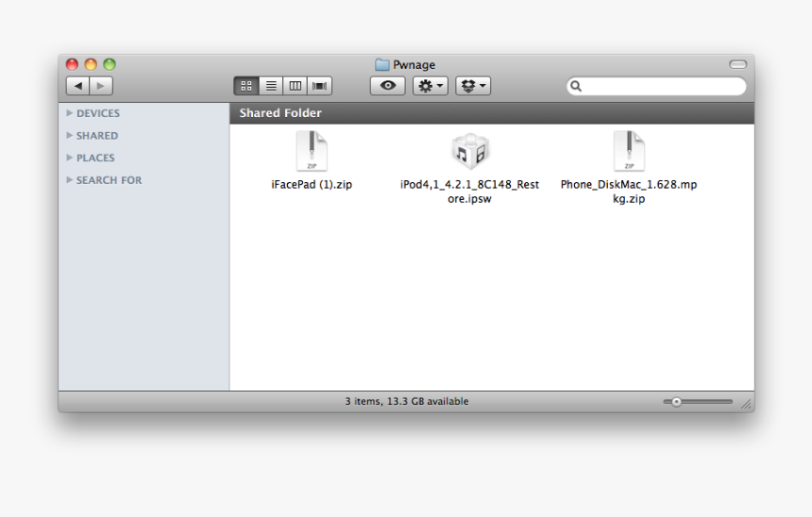The image size is (812, 517).
Task: Expand the DEVICES sidebar section
Action: (x=70, y=113)
